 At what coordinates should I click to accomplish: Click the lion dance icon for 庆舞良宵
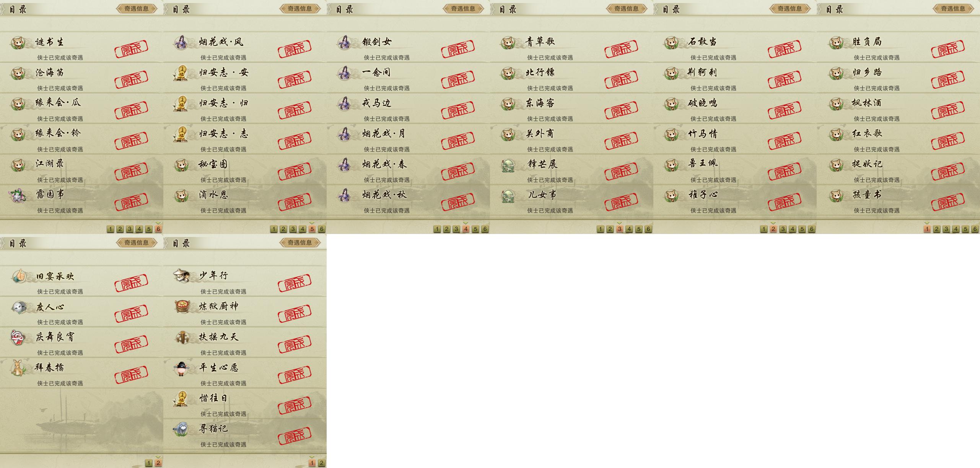[18, 337]
